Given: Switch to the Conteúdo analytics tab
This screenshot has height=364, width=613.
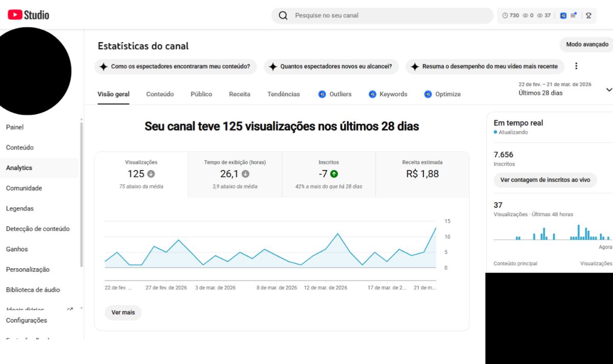Looking at the screenshot, I should [160, 94].
